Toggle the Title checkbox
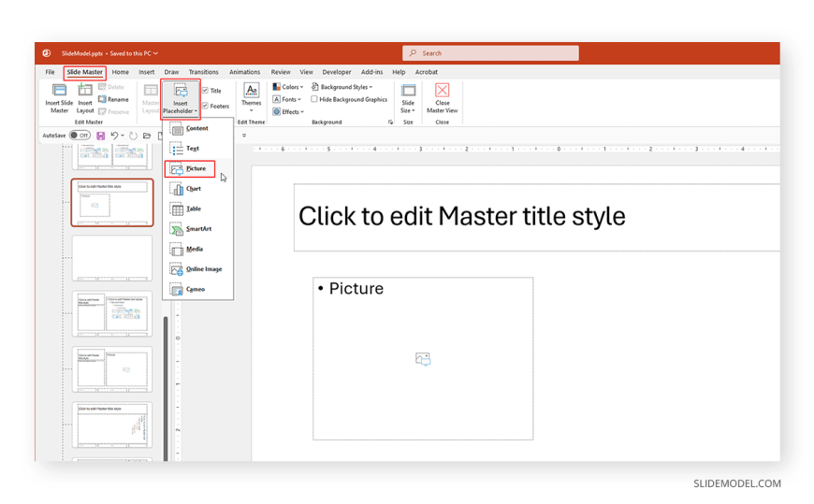 pyautogui.click(x=205, y=91)
